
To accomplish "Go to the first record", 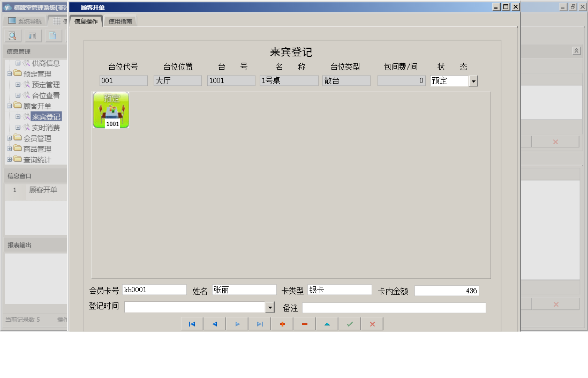I will click(192, 324).
